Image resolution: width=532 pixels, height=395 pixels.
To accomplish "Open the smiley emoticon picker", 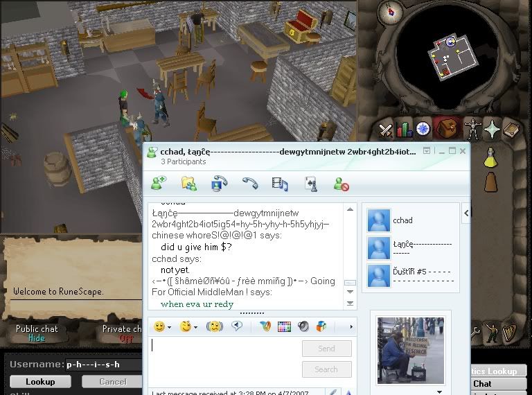I will [x=159, y=326].
